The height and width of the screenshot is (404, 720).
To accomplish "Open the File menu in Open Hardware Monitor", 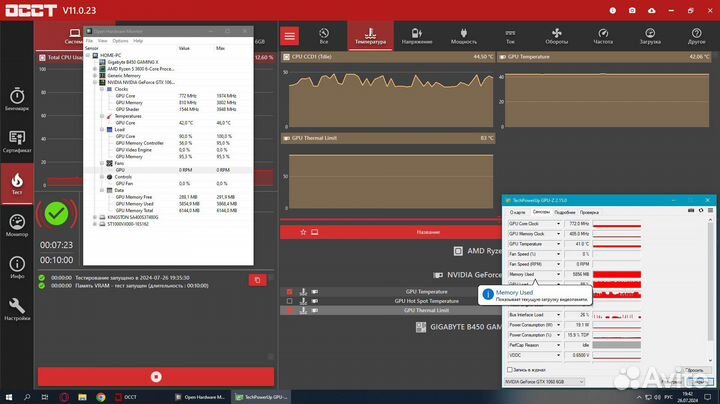I will point(89,41).
